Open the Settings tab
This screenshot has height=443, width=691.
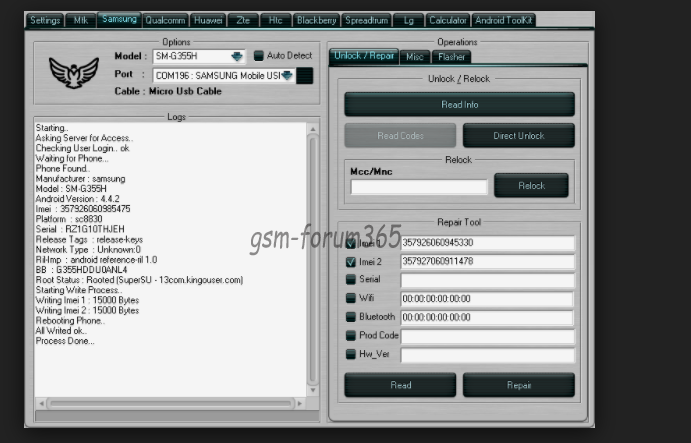point(45,20)
